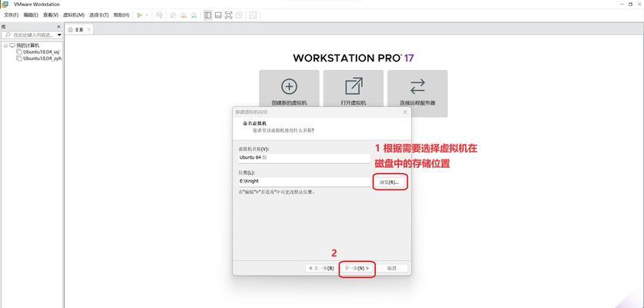Open the library search filter dropdown arrow
Screen dimensions: 644x308
pyautogui.click(x=59, y=35)
